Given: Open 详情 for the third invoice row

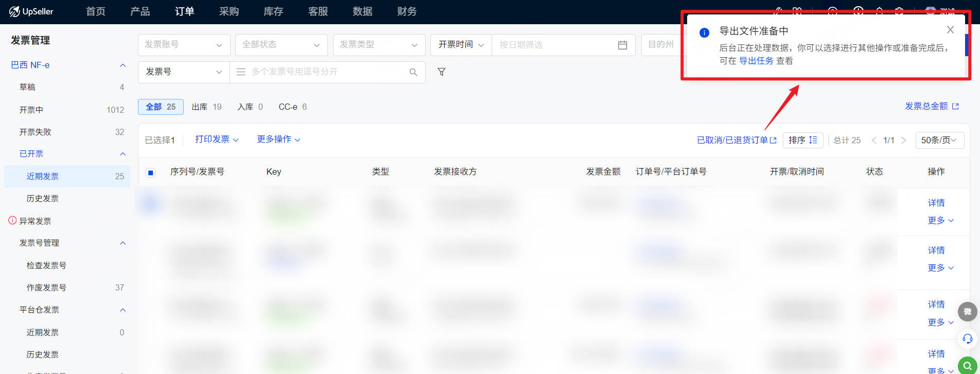Looking at the screenshot, I should pyautogui.click(x=936, y=304).
